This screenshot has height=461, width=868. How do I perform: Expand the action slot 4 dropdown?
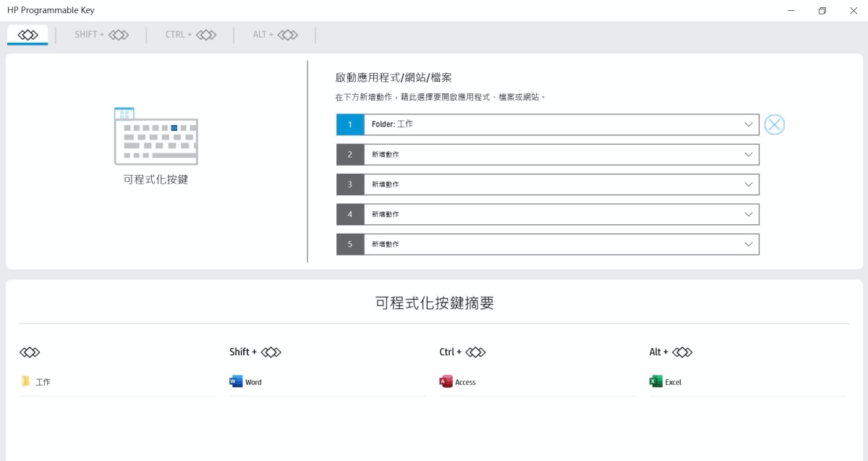[749, 214]
